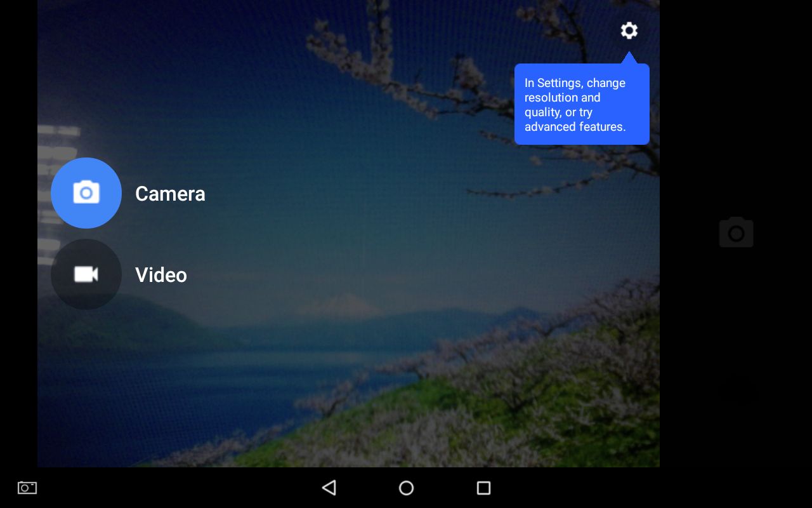812x508 pixels.
Task: Dismiss the blue Settings hint tooltip
Action: [582, 104]
